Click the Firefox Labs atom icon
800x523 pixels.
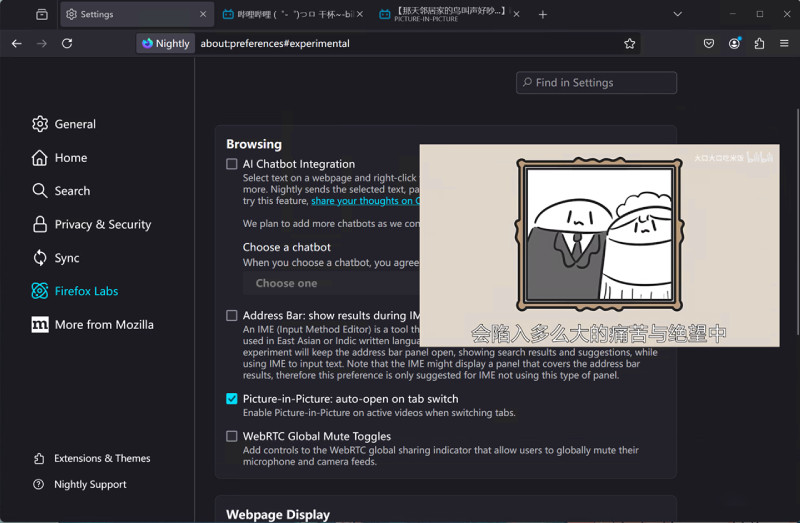point(40,291)
